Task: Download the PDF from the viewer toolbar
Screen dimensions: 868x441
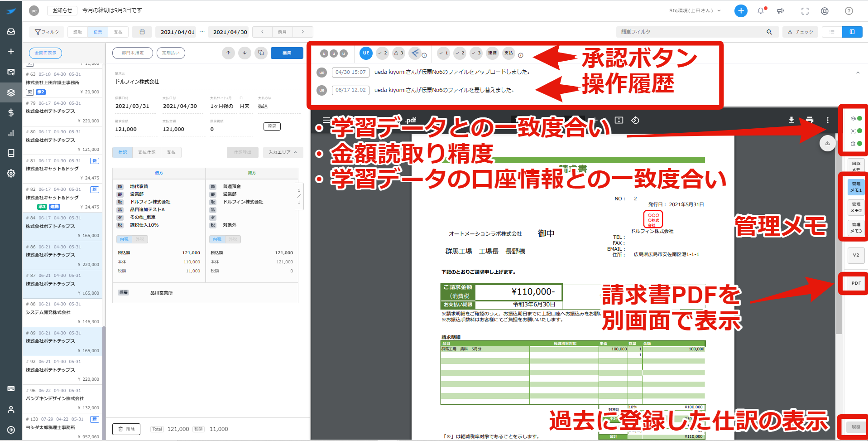Action: coord(791,120)
